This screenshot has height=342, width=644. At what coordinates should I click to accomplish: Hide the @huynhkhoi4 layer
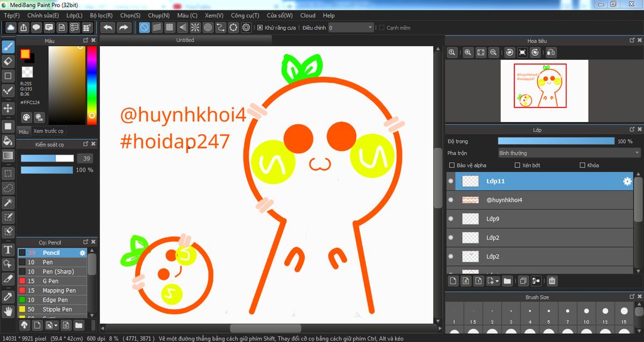(451, 200)
